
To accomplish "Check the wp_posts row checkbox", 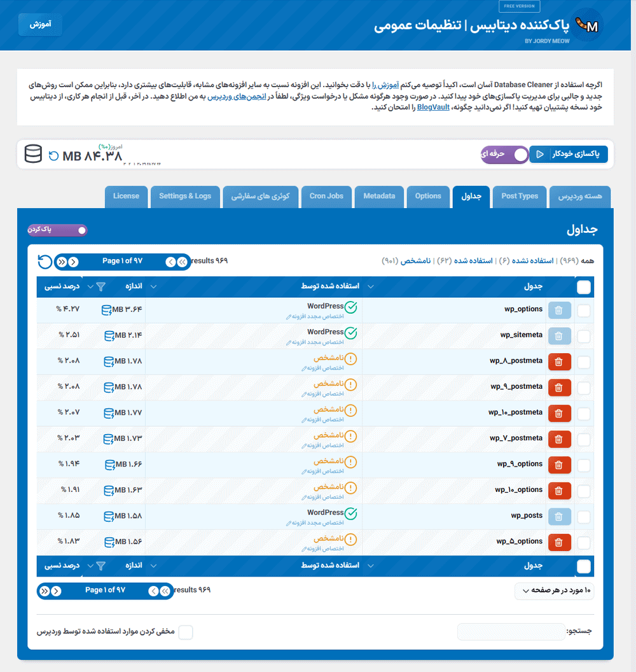I will [x=583, y=516].
